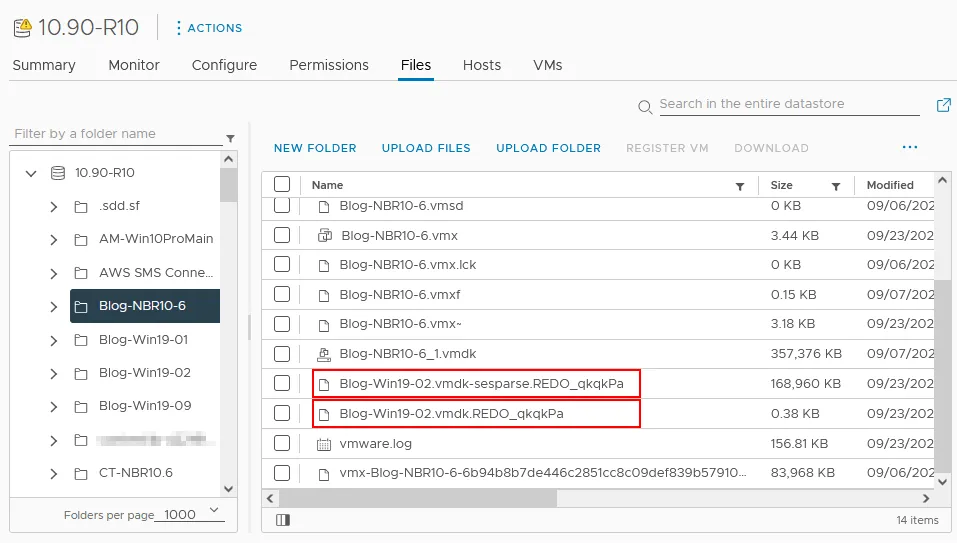Viewport: 957px width, 543px height.
Task: Click the Blog-NBR10-6_1.vmdk disk icon
Action: coord(323,354)
